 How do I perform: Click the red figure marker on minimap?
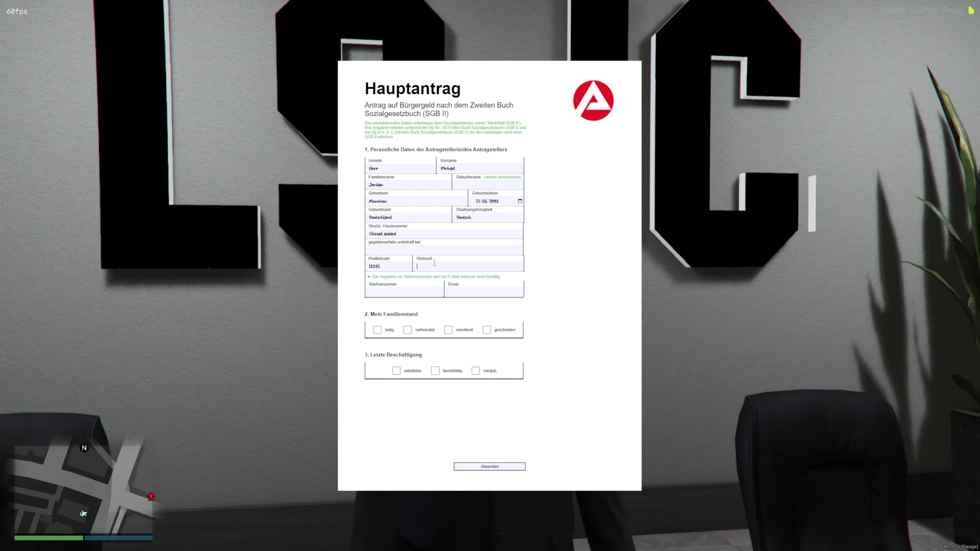151,497
